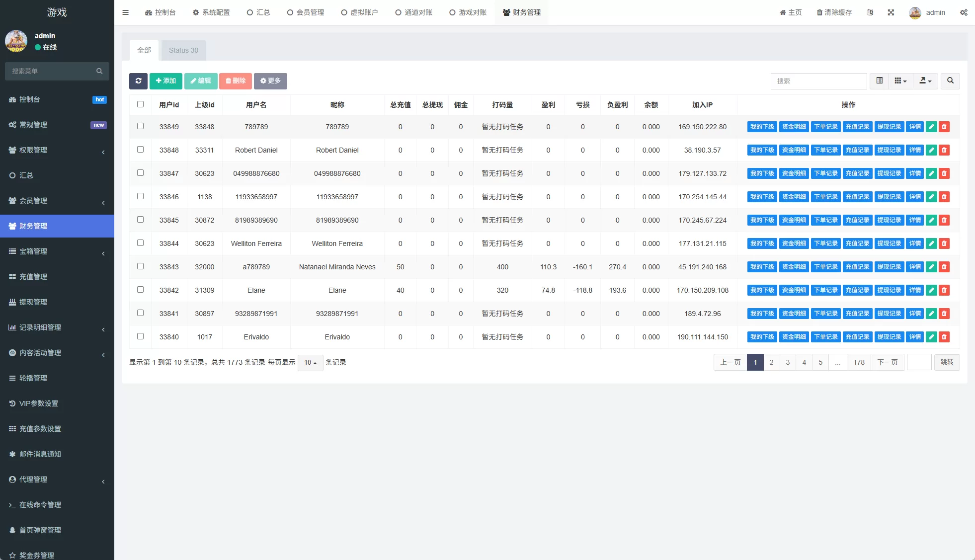Screen dimensions: 975x560
Task: Open the export data dropdown
Action: point(925,81)
